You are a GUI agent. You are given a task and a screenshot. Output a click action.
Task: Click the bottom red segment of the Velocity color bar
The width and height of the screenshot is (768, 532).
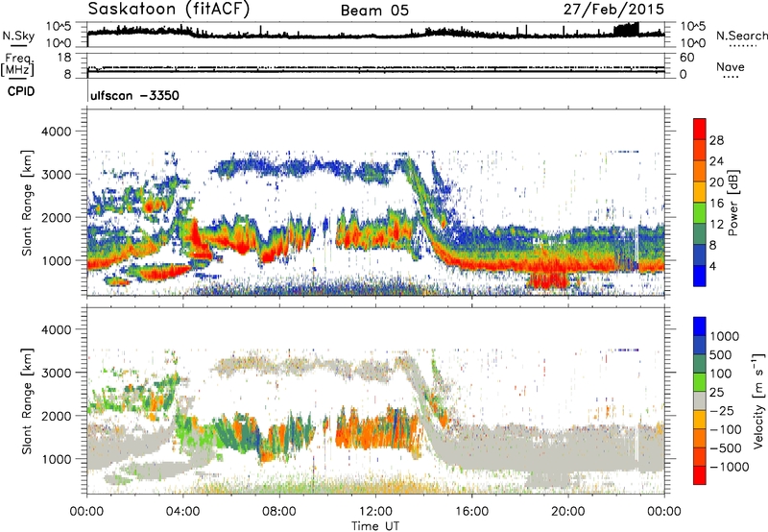700,475
